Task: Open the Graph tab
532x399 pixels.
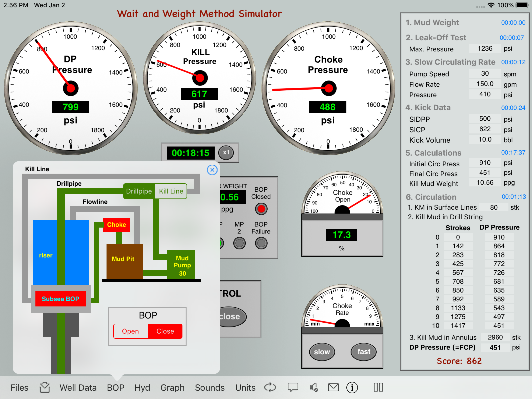Action: point(172,388)
